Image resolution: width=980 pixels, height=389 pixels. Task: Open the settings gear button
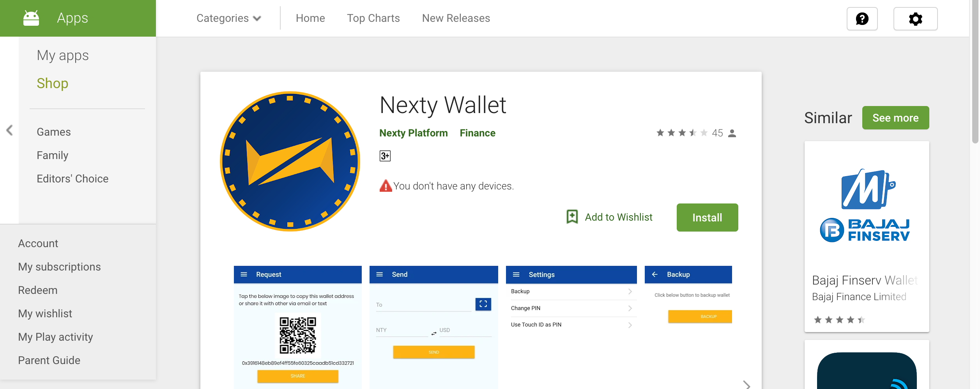point(915,19)
